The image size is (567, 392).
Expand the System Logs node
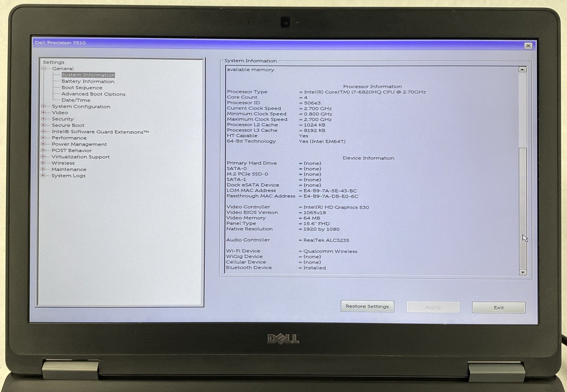tap(43, 175)
